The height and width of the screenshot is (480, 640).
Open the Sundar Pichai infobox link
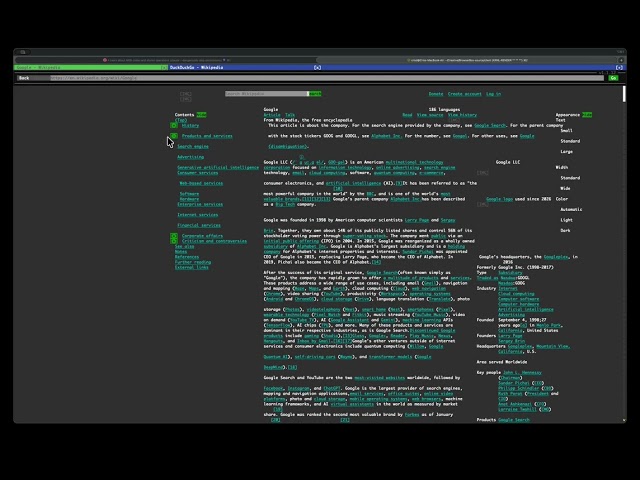point(514,383)
